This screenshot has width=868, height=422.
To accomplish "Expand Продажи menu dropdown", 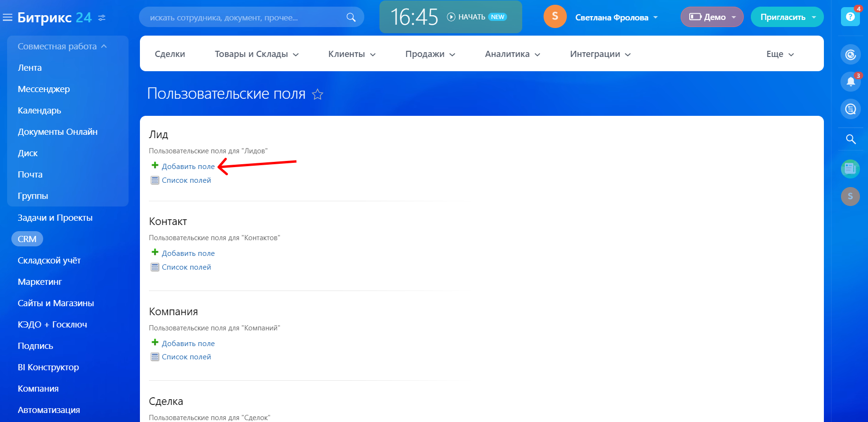I will point(452,55).
